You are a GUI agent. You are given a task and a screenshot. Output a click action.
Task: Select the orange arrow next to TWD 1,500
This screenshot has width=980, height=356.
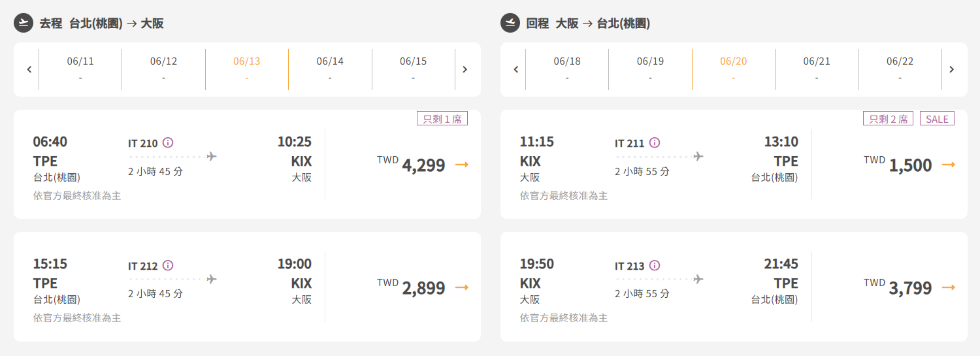(949, 165)
